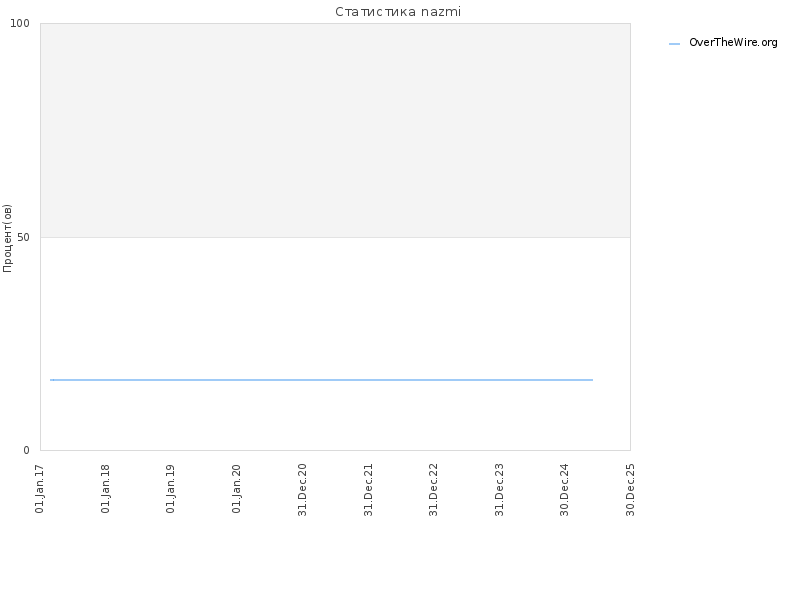Click the blue OverTheWire.org data line

[x=321, y=380]
